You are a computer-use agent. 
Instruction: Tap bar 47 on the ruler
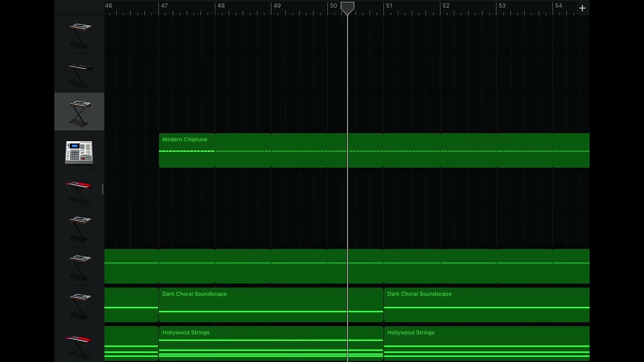[165, 6]
